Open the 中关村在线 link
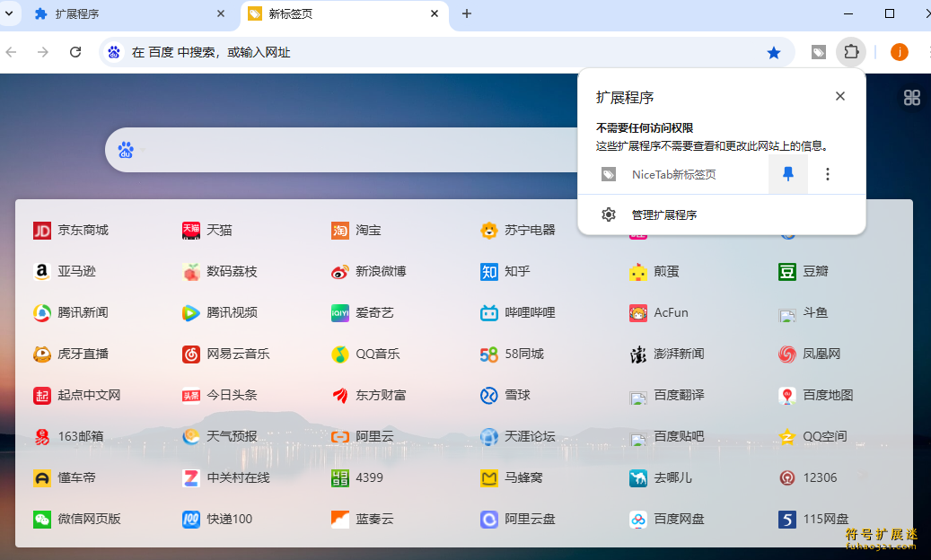 click(x=238, y=478)
